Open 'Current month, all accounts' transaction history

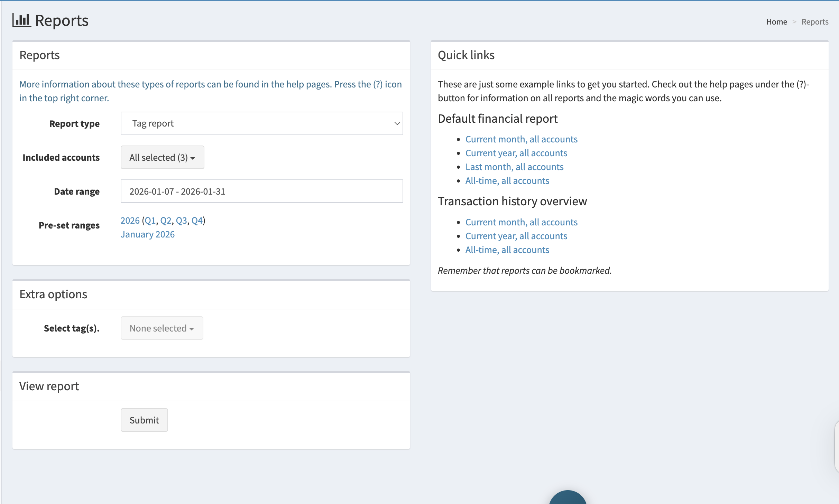(x=521, y=222)
